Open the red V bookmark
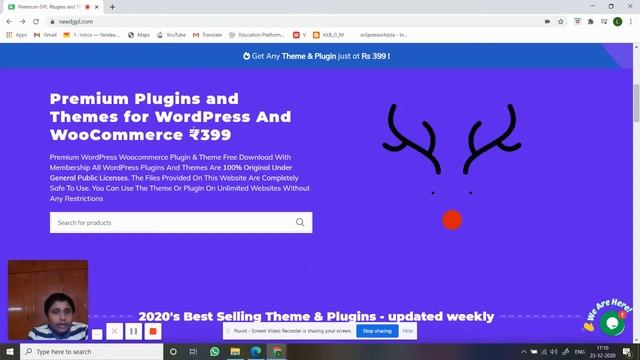 [x=300, y=35]
